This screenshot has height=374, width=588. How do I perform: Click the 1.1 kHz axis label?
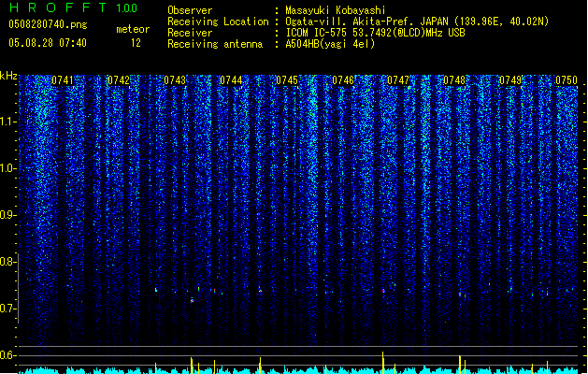point(8,122)
